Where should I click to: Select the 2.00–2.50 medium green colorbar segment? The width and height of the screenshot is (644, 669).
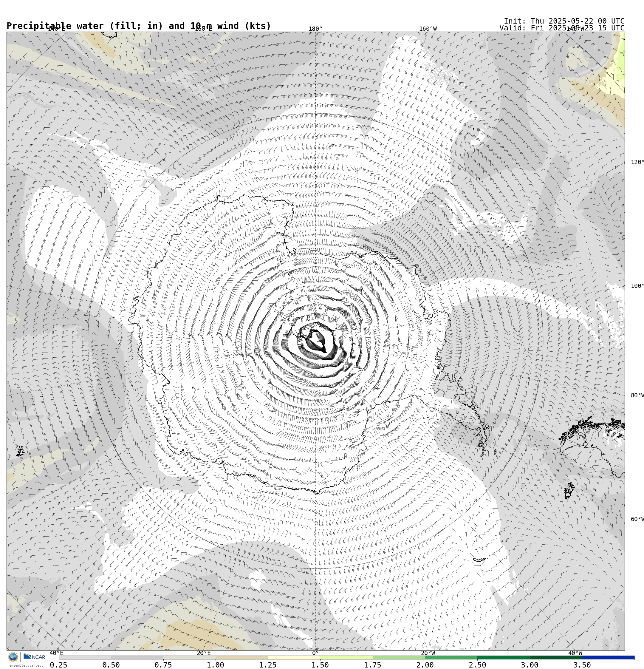click(451, 657)
